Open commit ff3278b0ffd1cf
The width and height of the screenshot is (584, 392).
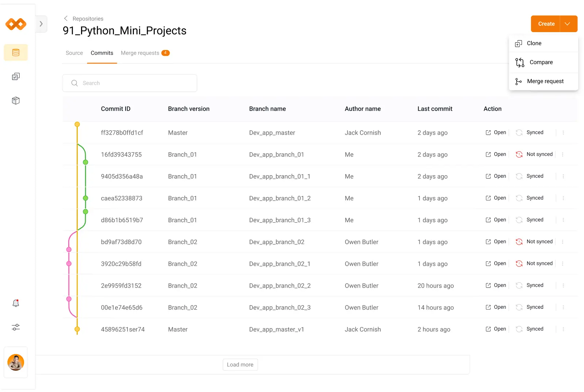tap(496, 132)
